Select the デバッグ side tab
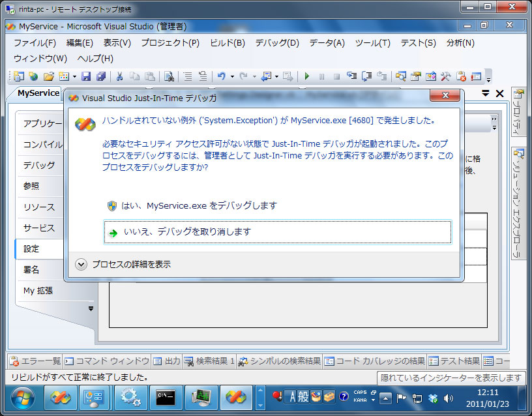This screenshot has height=416, width=532. [40, 165]
